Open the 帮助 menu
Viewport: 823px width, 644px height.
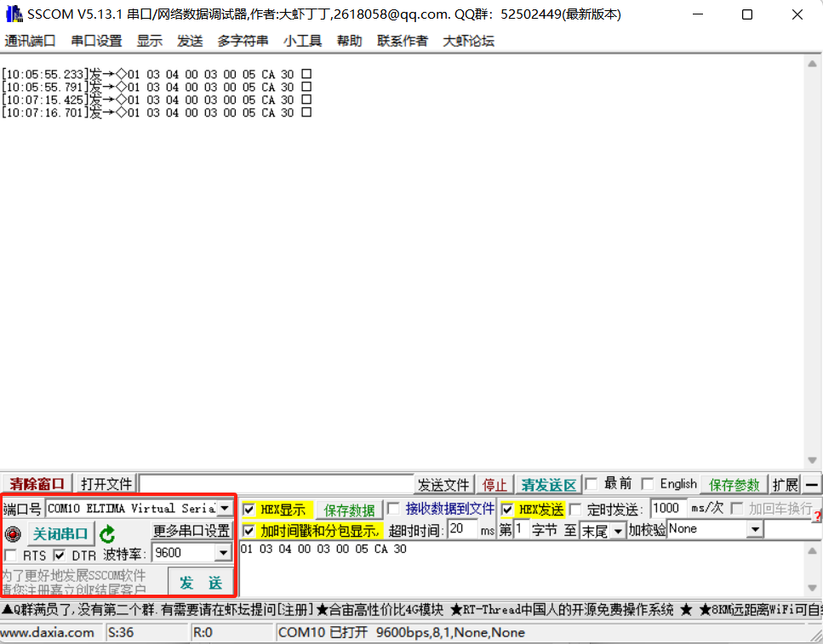coord(350,41)
